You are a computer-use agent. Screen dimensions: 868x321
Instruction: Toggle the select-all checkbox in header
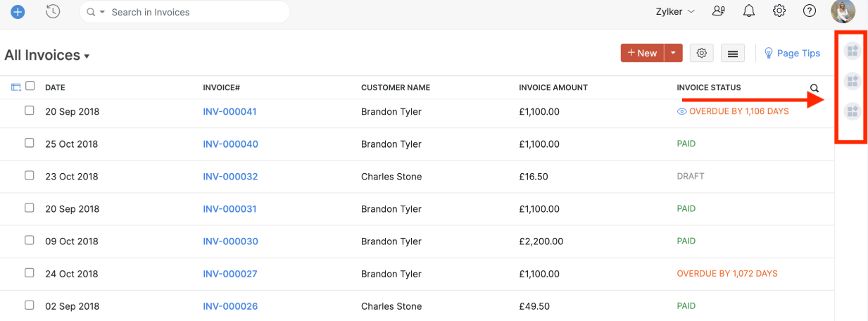pyautogui.click(x=30, y=86)
